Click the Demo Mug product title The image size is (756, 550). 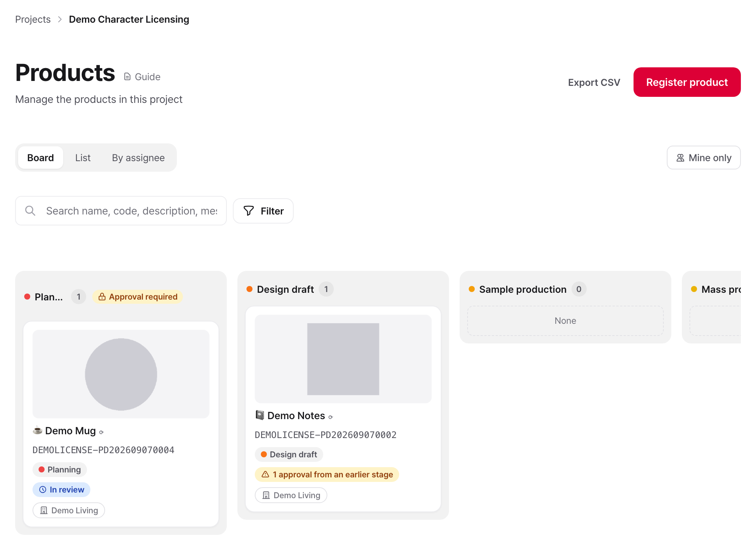pos(70,431)
